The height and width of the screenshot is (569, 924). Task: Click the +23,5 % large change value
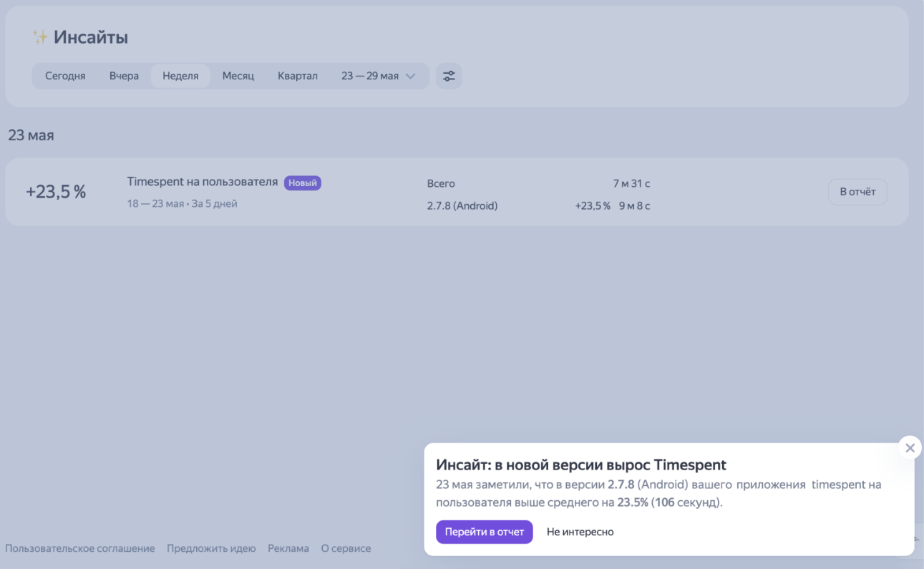[x=56, y=192]
